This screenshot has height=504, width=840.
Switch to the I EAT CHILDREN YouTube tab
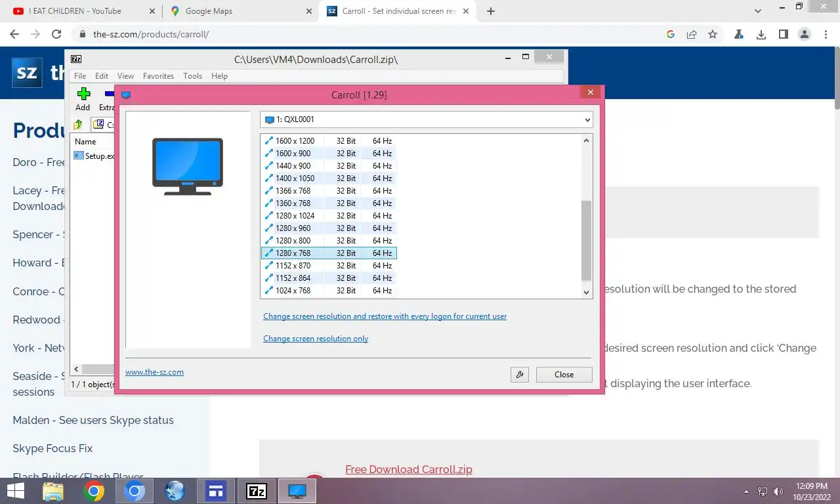81,11
